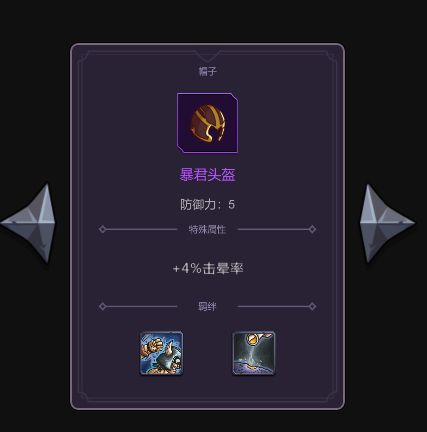427x432 pixels.
Task: Click left diamond marker of 羁绊 divider
Action: 103,306
